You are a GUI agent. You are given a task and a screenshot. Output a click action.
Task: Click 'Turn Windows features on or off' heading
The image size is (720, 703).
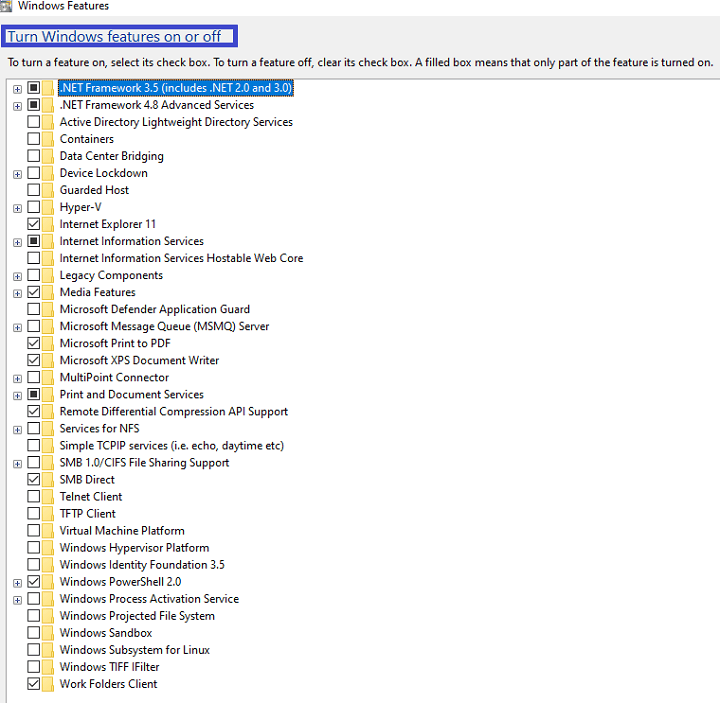[114, 36]
